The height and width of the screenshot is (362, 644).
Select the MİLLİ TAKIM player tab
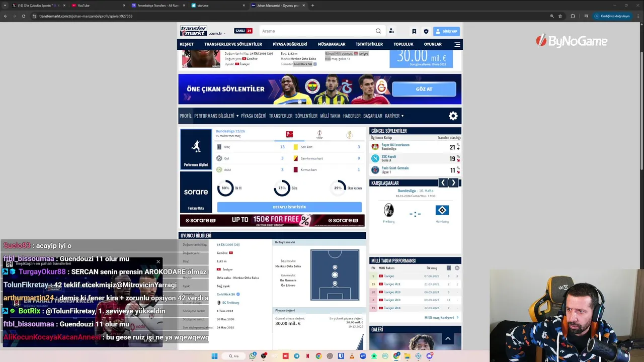point(330,116)
